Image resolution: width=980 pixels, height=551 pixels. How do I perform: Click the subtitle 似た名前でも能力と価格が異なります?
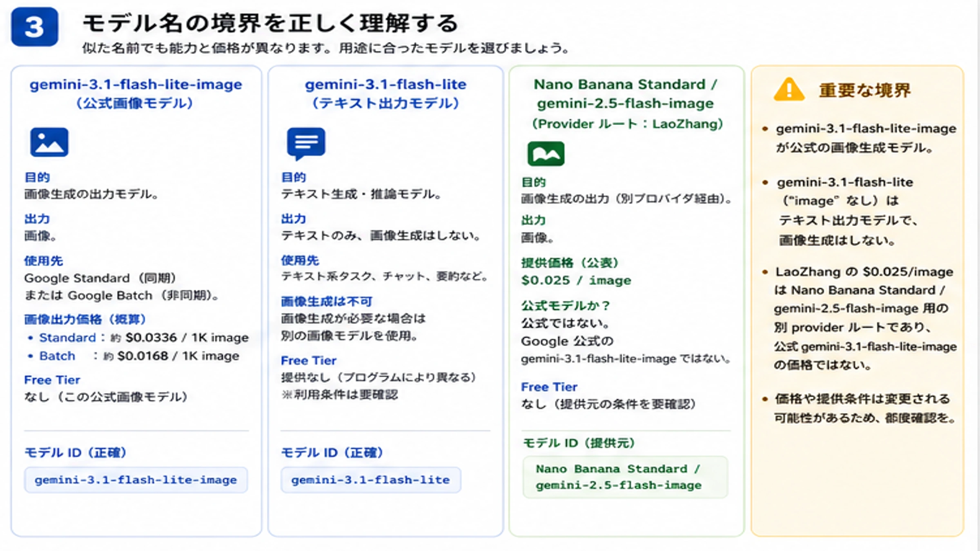pos(326,48)
